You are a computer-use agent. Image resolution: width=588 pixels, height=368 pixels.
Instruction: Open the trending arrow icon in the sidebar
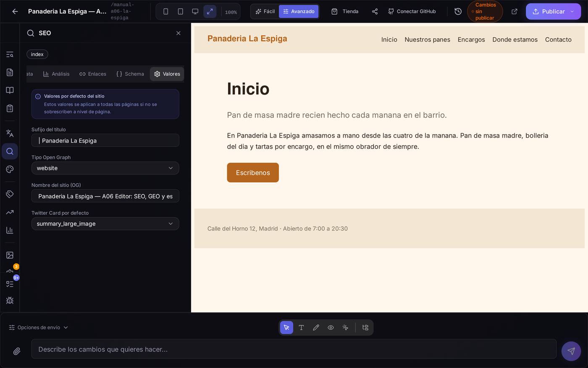point(10,212)
